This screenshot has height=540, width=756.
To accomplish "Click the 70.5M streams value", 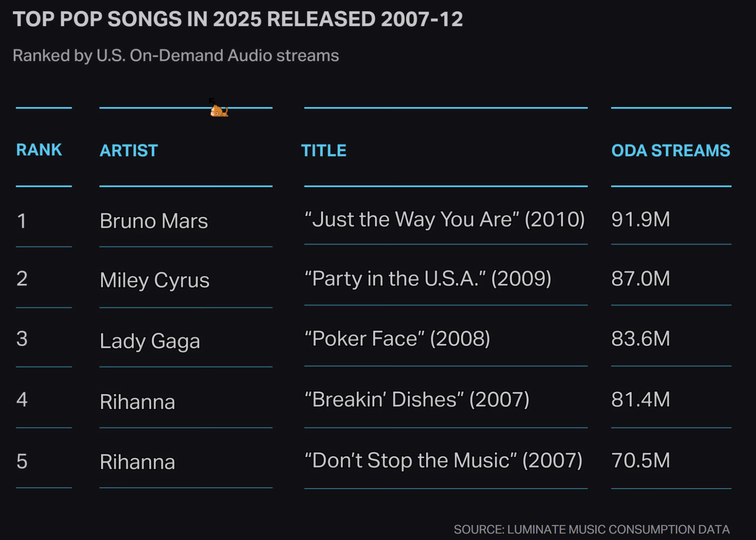I will tap(641, 461).
